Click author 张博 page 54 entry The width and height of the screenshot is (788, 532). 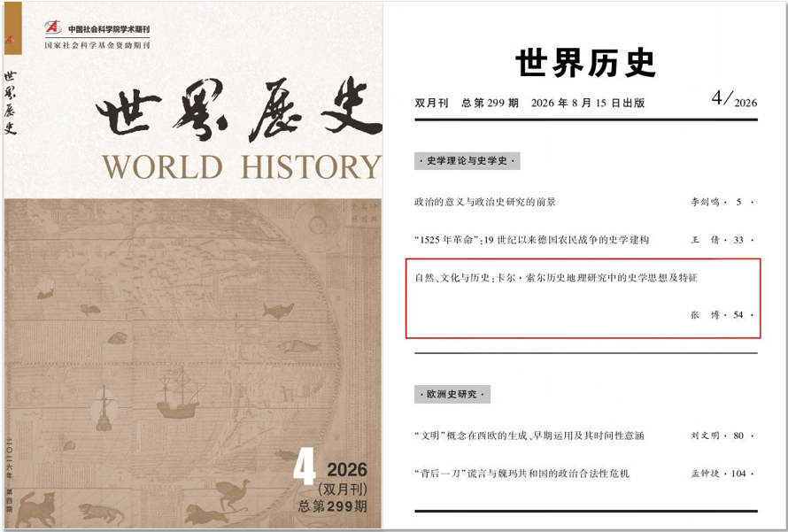(722, 315)
